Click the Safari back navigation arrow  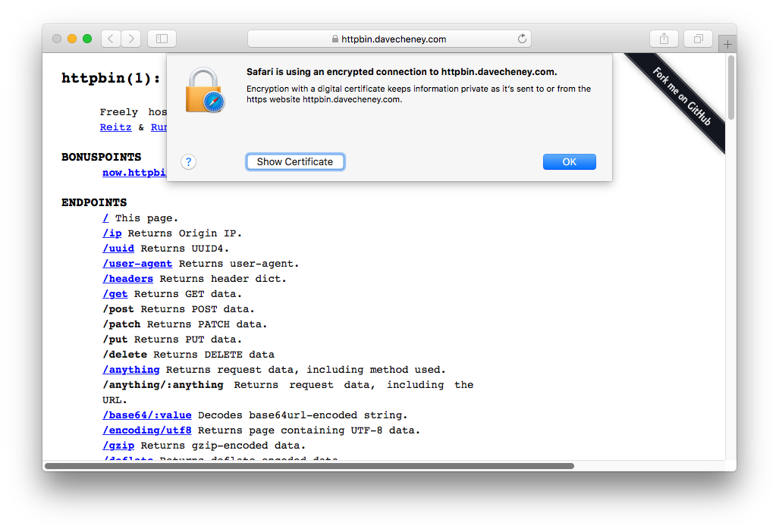click(111, 39)
